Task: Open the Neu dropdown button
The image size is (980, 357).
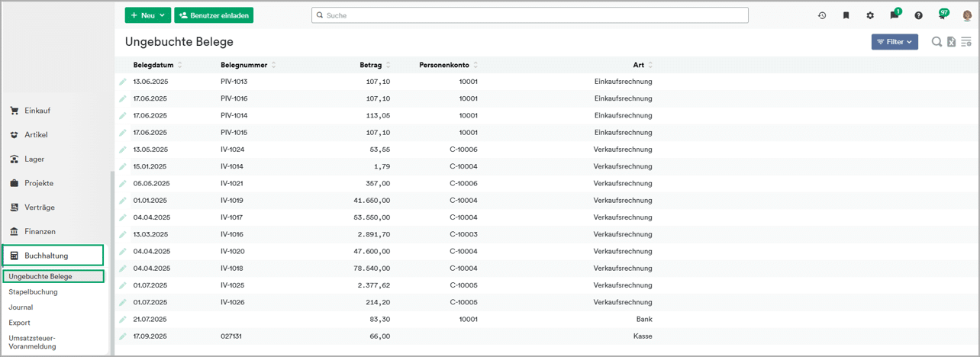Action: click(148, 15)
